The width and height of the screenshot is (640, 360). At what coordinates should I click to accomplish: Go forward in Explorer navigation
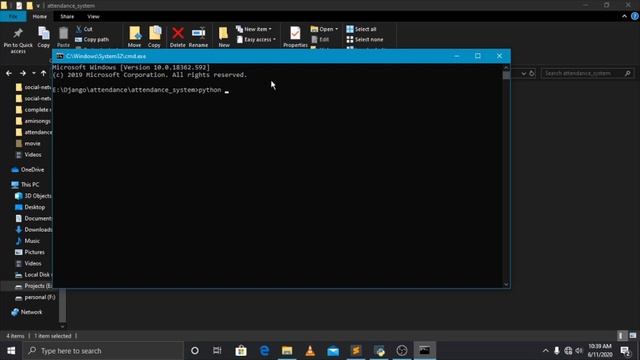[x=23, y=73]
